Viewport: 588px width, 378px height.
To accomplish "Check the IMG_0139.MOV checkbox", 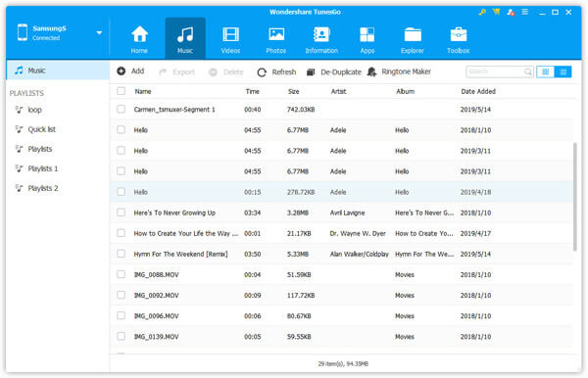I will tap(122, 336).
